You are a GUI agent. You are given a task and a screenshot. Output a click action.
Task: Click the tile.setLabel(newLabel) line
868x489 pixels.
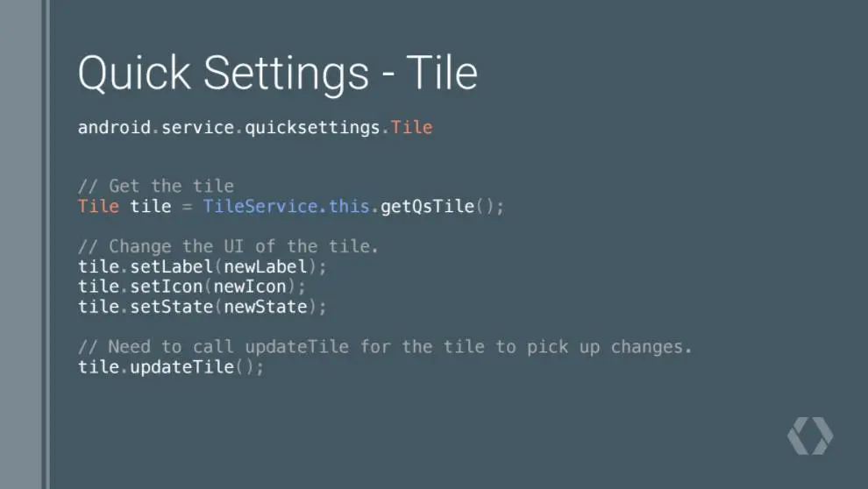coord(202,266)
